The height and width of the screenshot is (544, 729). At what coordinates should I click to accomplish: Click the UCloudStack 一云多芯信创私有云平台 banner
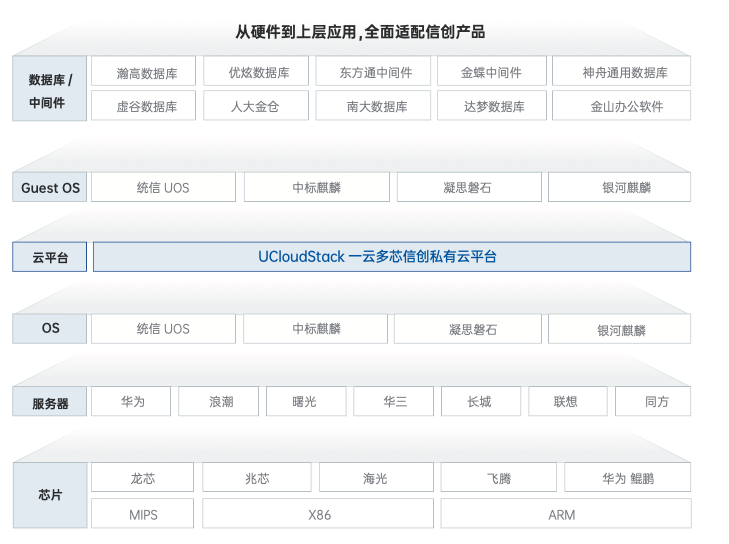(391, 257)
